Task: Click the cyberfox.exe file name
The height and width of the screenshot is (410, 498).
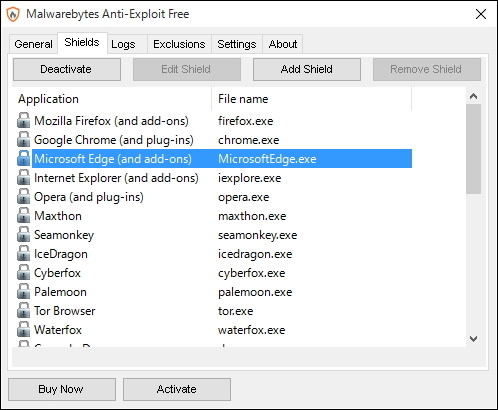Action: coord(252,273)
